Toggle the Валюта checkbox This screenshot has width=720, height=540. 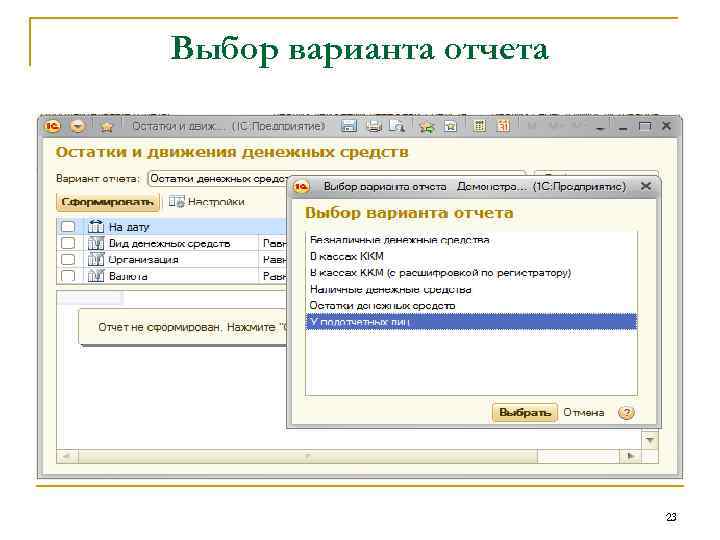[68, 276]
